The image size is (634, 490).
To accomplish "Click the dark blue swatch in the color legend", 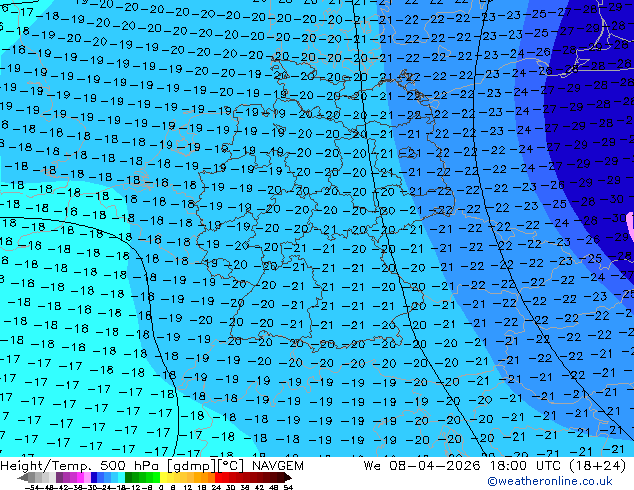I will (x=94, y=477).
